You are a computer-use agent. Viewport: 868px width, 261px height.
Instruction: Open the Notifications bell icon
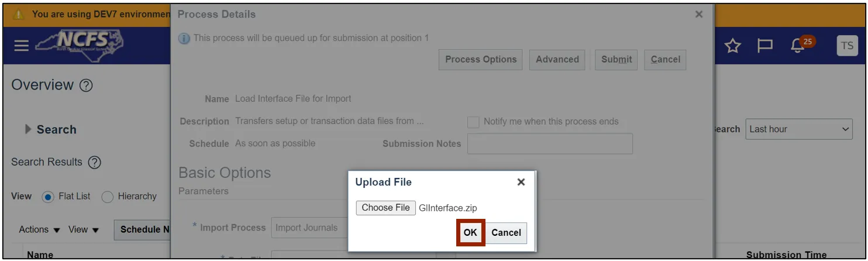(x=798, y=46)
